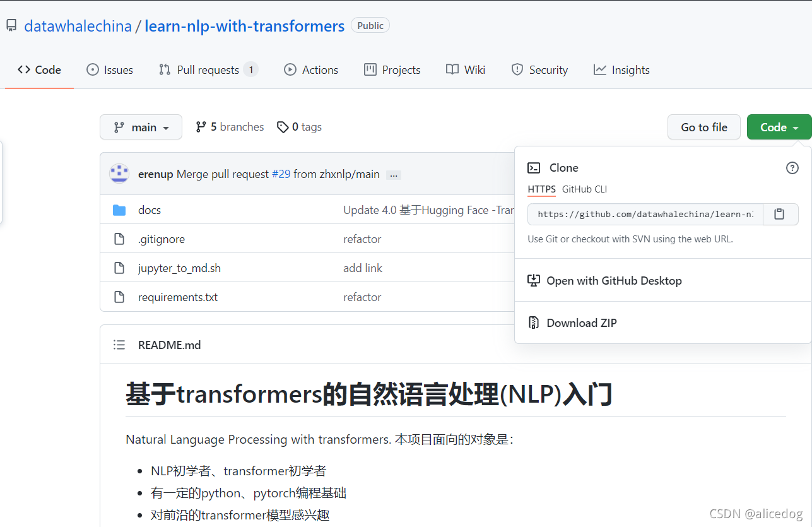Click Open with GitHub Desktop
812x527 pixels.
615,281
